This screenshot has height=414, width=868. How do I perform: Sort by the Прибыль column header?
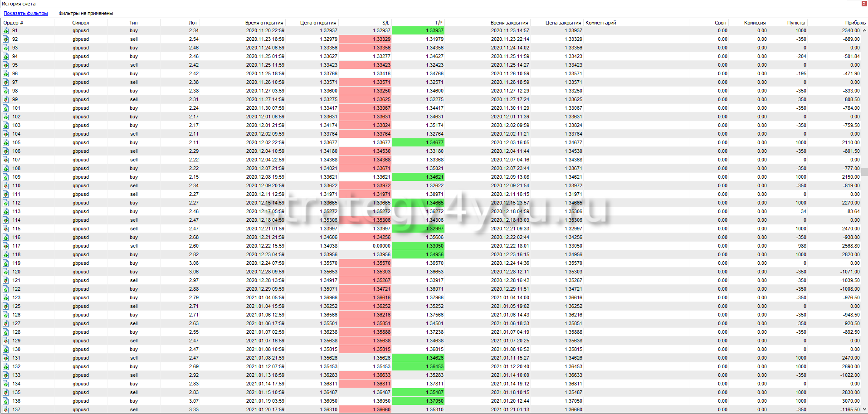[855, 23]
